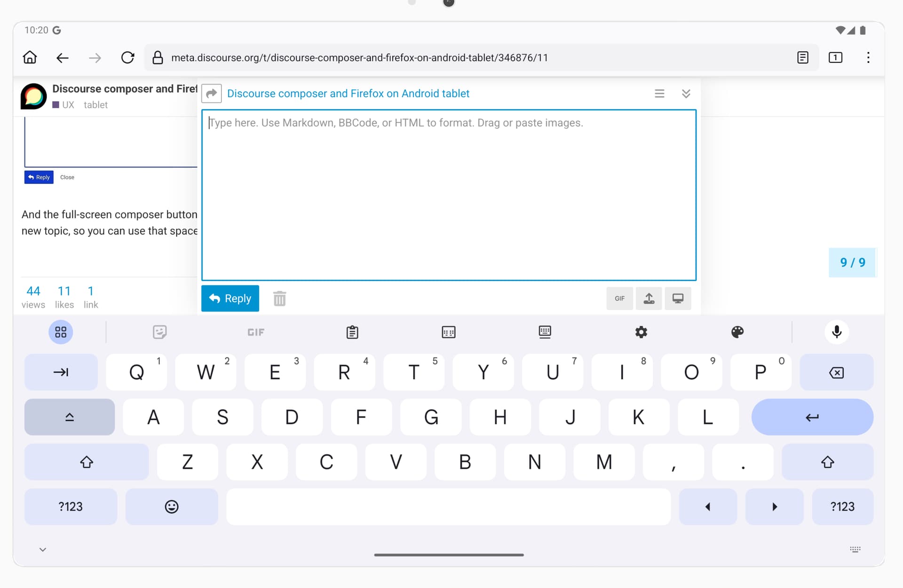Open the keyboard apps grid menu
The width and height of the screenshot is (903, 588).
pyautogui.click(x=61, y=332)
